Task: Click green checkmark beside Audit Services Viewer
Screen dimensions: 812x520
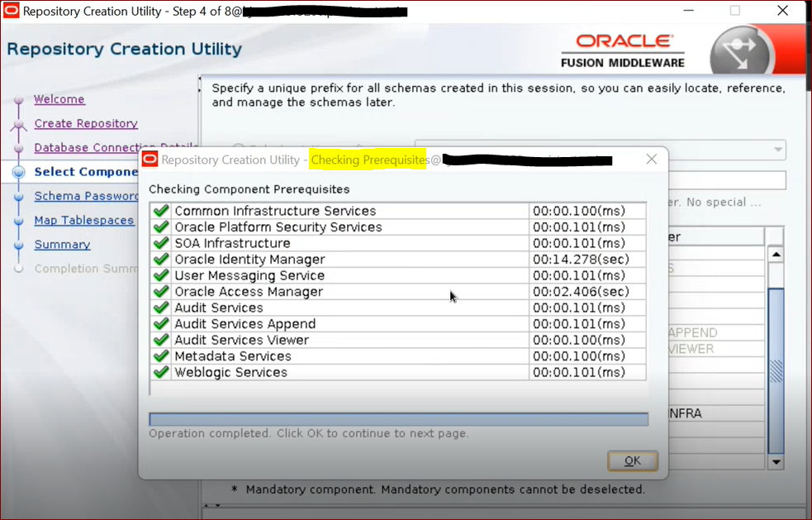Action: [161, 340]
